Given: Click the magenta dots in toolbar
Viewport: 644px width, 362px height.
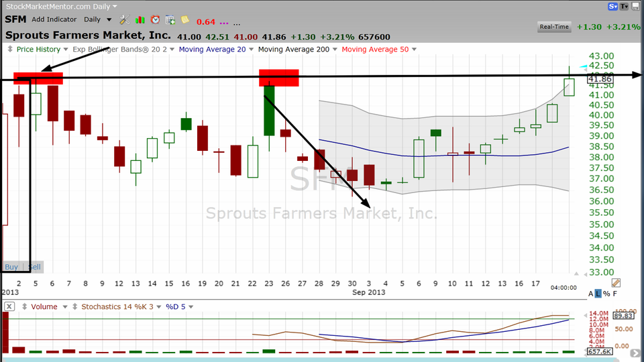Looking at the screenshot, I should pos(224,23).
